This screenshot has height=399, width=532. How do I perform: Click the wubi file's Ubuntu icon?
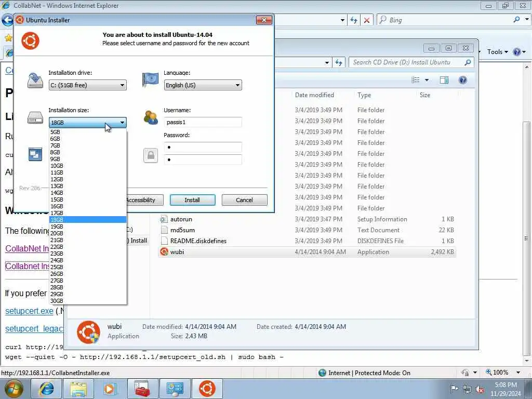click(164, 252)
